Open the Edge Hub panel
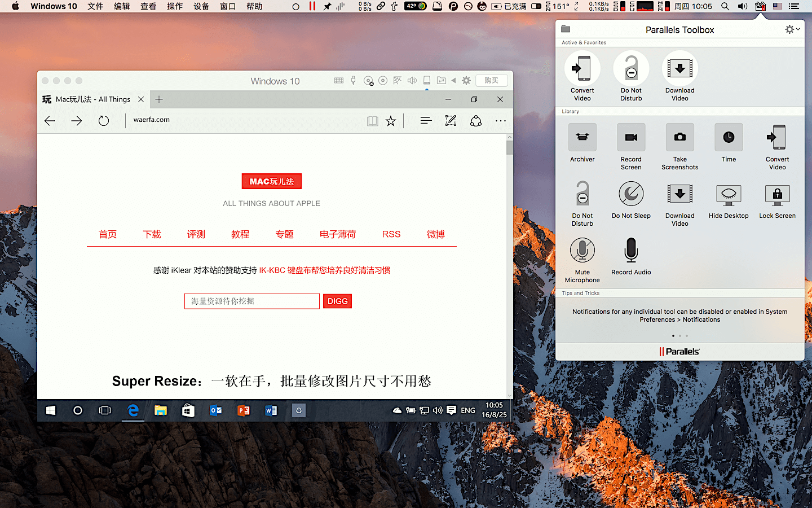The image size is (812, 508). coord(426,121)
